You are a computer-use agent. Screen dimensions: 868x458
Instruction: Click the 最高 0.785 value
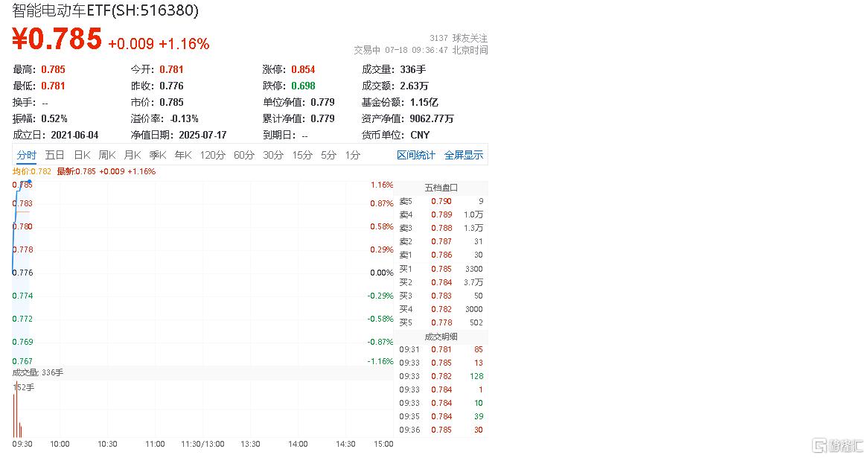[x=53, y=70]
